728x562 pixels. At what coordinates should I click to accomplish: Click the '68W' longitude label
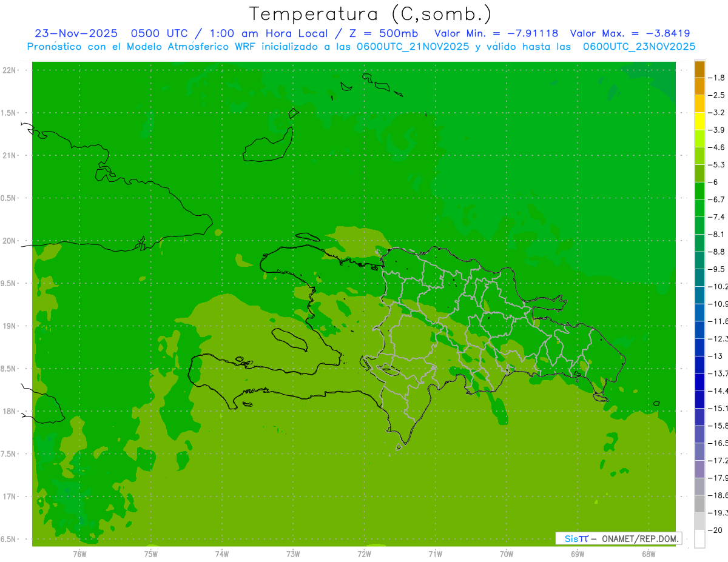pyautogui.click(x=649, y=554)
